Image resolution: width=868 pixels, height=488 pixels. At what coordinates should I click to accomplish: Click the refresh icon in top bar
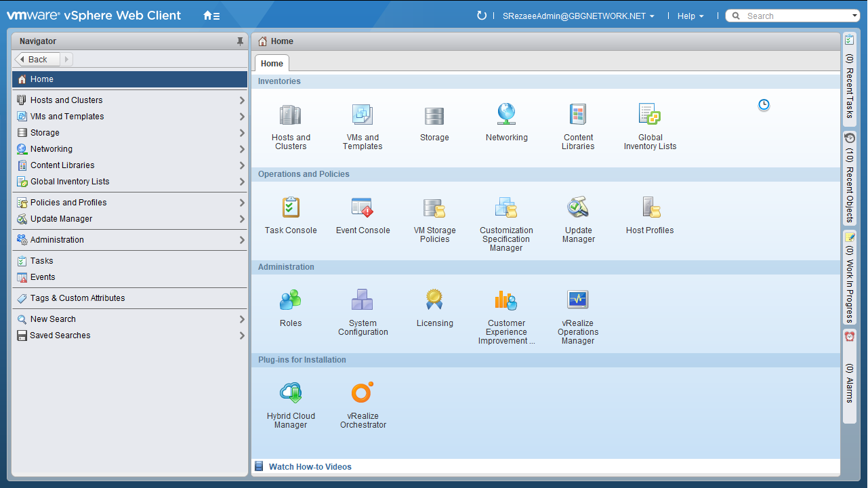tap(482, 16)
